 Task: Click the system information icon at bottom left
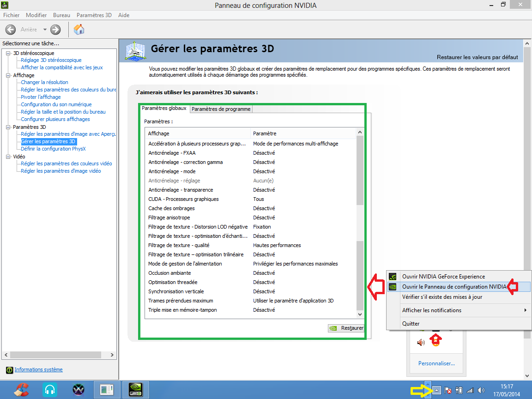(x=10, y=370)
